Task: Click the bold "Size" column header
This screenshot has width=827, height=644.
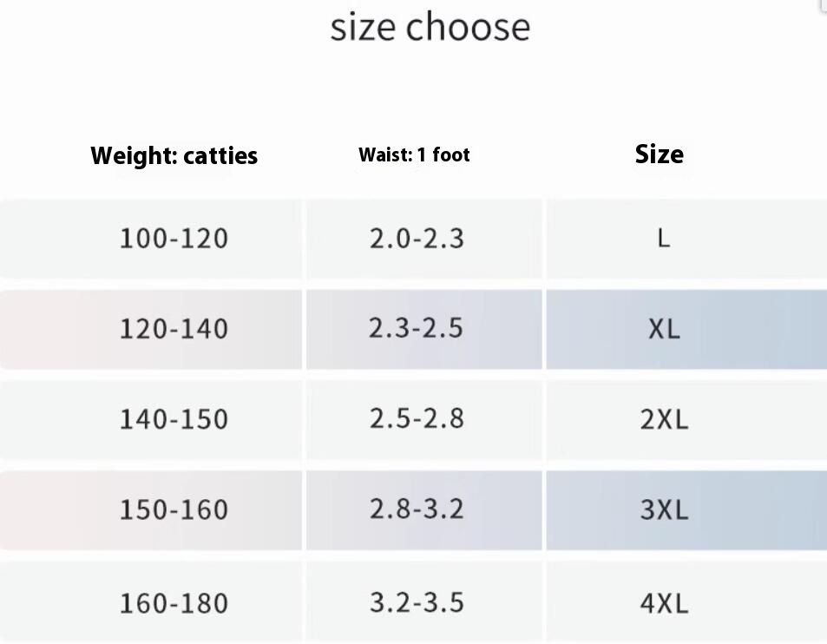Action: 659,154
